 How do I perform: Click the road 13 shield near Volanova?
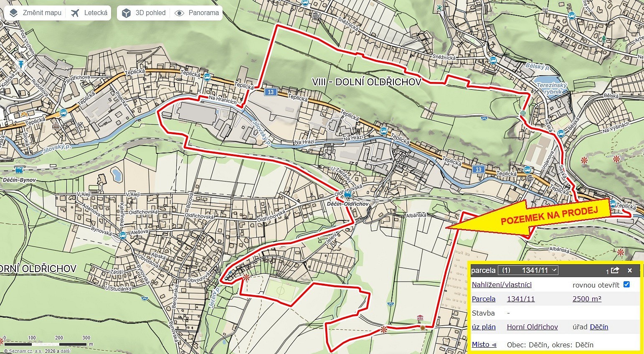[478, 170]
